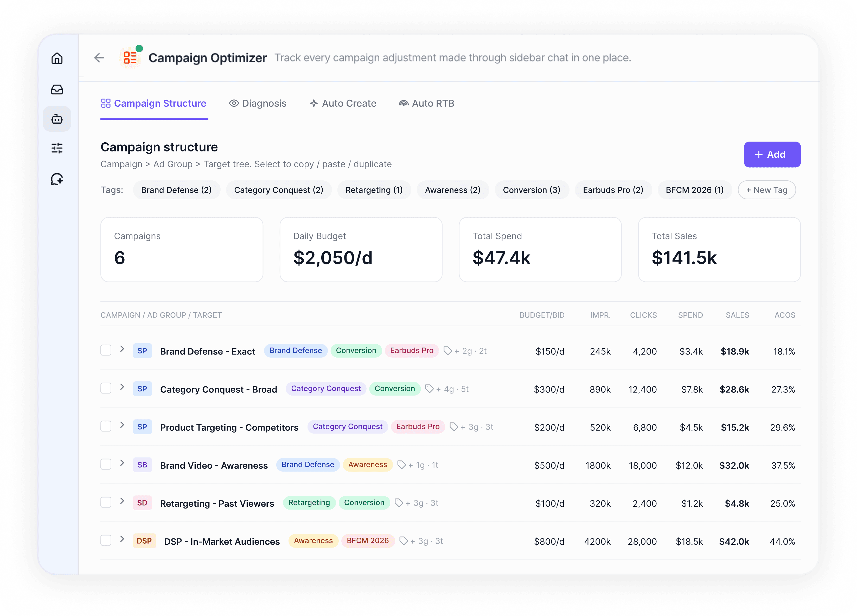Click SP badge on Brand Defense - Exact
This screenshot has height=616, width=857.
pyautogui.click(x=143, y=351)
